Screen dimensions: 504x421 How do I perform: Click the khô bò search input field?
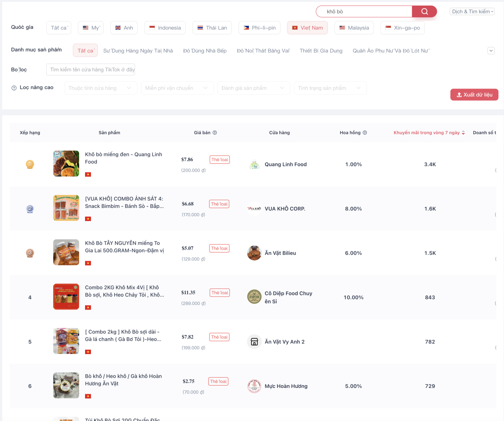pos(364,11)
